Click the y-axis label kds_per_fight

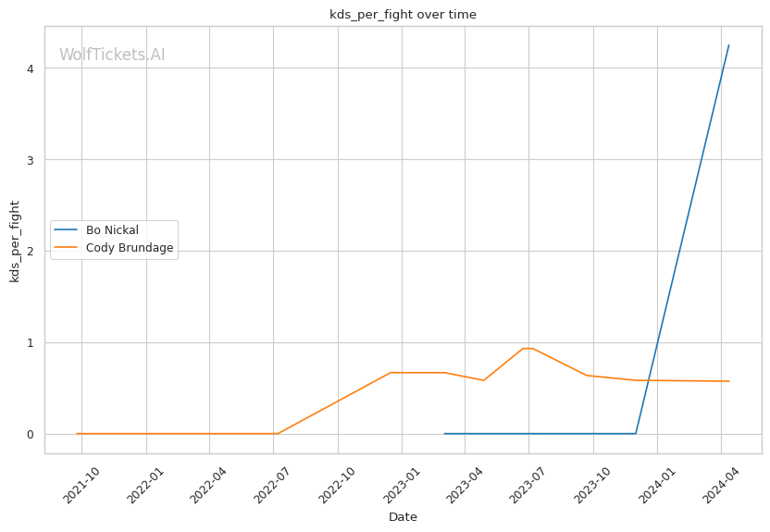coord(15,241)
